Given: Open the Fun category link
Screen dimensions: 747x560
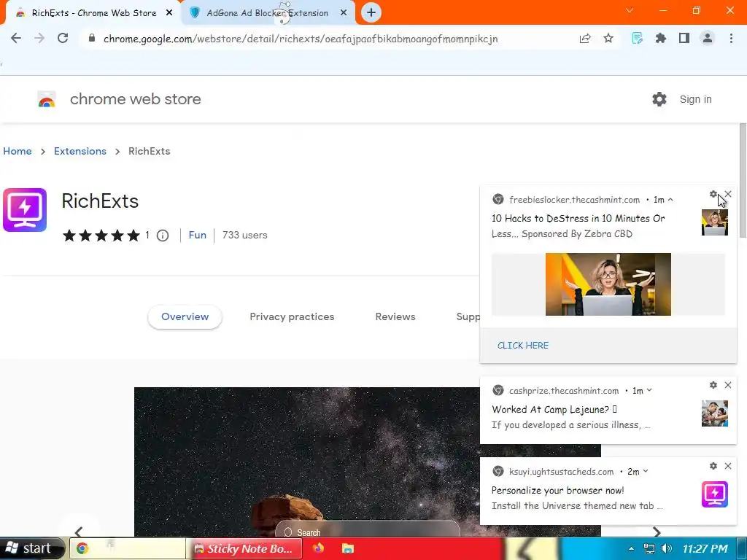Looking at the screenshot, I should click(x=197, y=236).
